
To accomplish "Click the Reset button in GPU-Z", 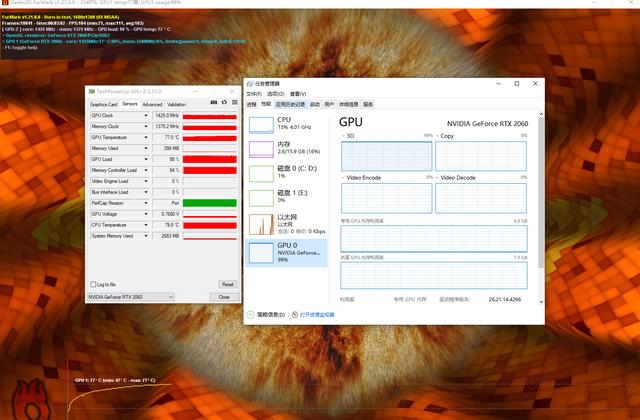I will coord(228,284).
